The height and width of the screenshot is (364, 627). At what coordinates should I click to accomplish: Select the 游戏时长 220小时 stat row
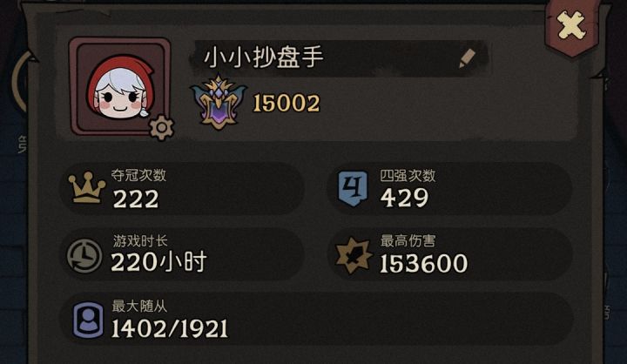pyautogui.click(x=182, y=254)
